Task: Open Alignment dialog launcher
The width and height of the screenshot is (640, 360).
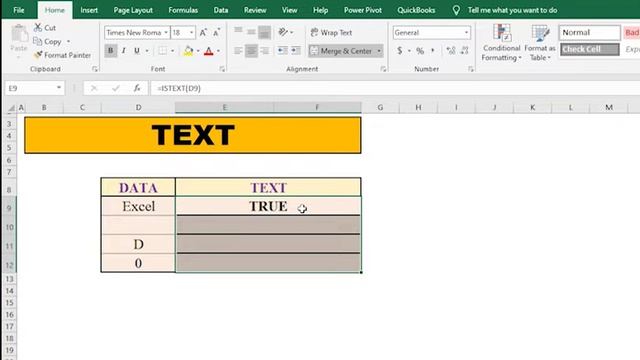Action: 383,69
